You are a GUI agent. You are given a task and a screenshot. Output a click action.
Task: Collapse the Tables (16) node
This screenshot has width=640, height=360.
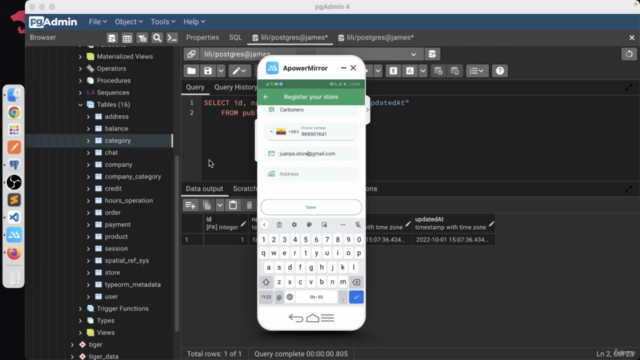coord(80,104)
